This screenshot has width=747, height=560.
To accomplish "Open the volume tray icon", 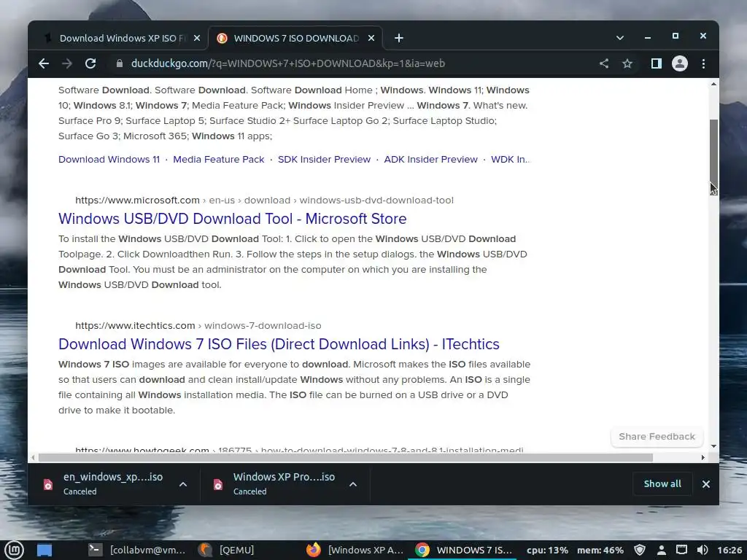I will 703,550.
